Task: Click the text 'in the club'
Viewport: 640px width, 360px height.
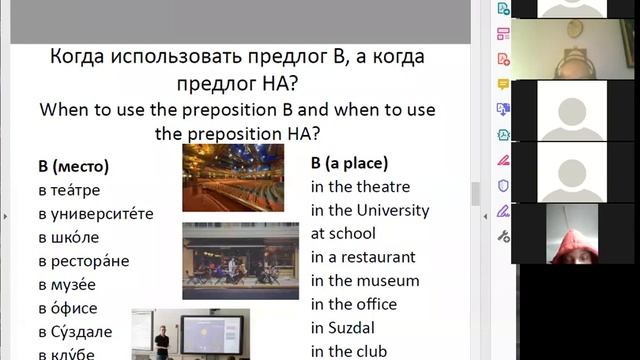Action: pos(349,352)
